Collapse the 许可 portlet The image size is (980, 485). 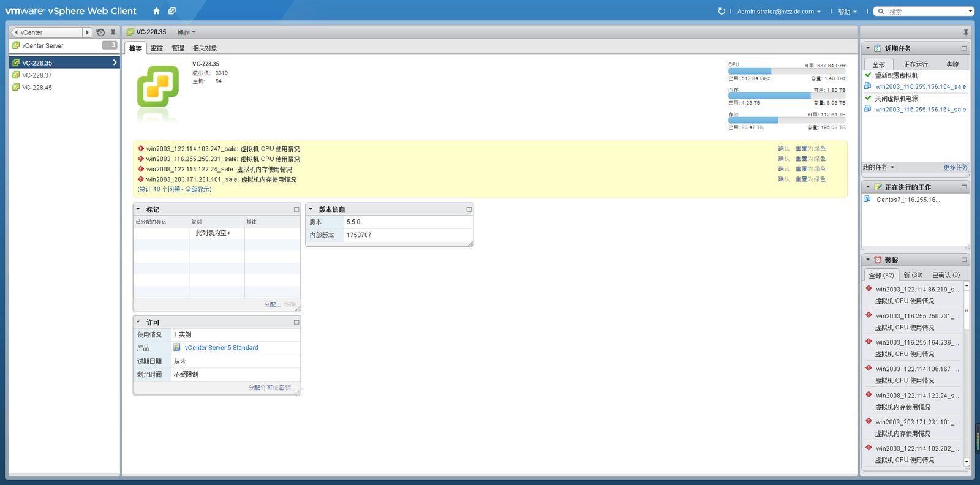[138, 322]
